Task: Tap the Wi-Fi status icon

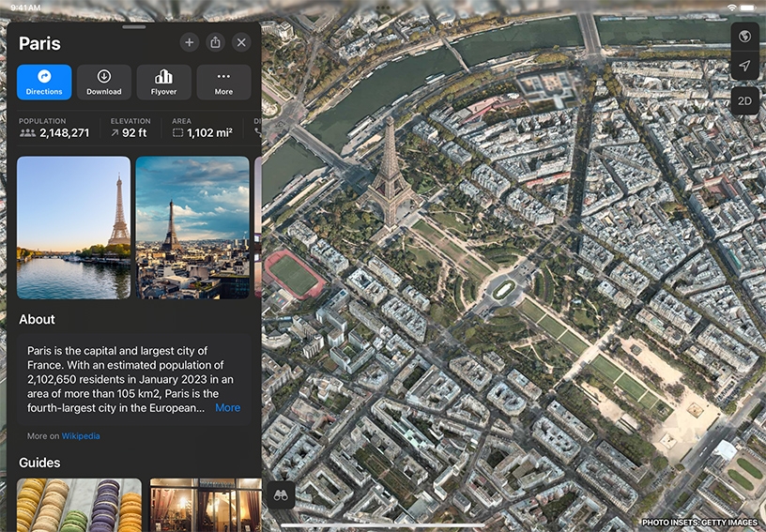Action: (x=732, y=8)
